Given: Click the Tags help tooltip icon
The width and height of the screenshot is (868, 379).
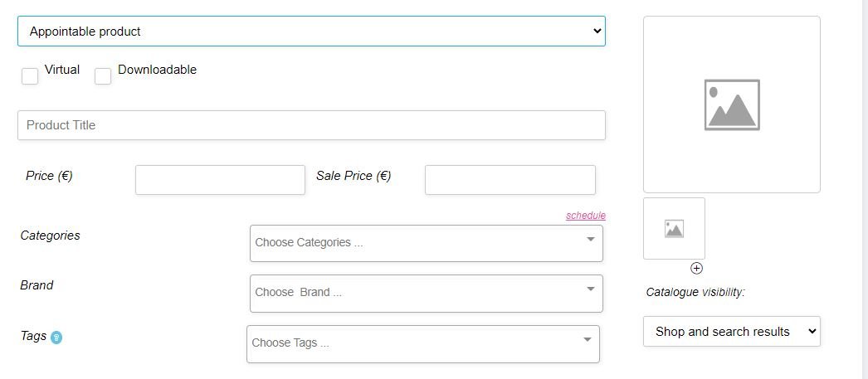Looking at the screenshot, I should point(56,338).
